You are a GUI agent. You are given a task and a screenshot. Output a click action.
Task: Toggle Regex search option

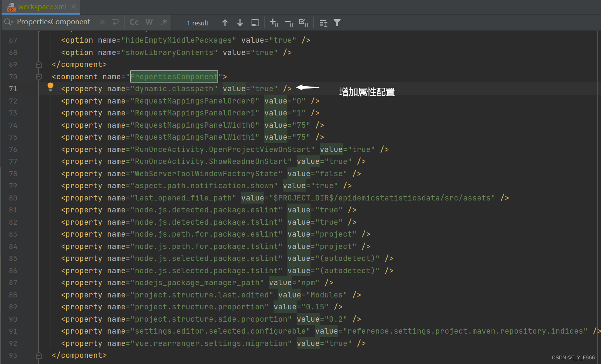pos(164,22)
